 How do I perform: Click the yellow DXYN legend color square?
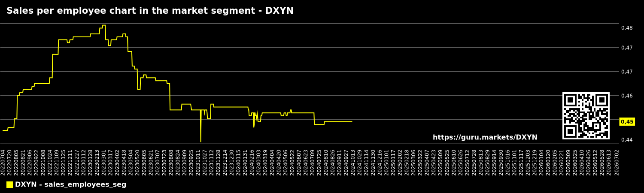tap(9, 185)
